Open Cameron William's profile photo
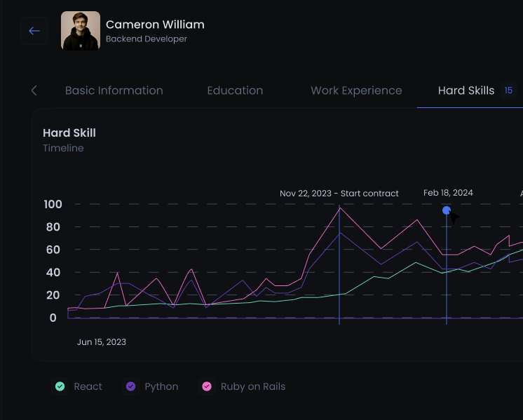Image resolution: width=523 pixels, height=420 pixels. click(80, 31)
